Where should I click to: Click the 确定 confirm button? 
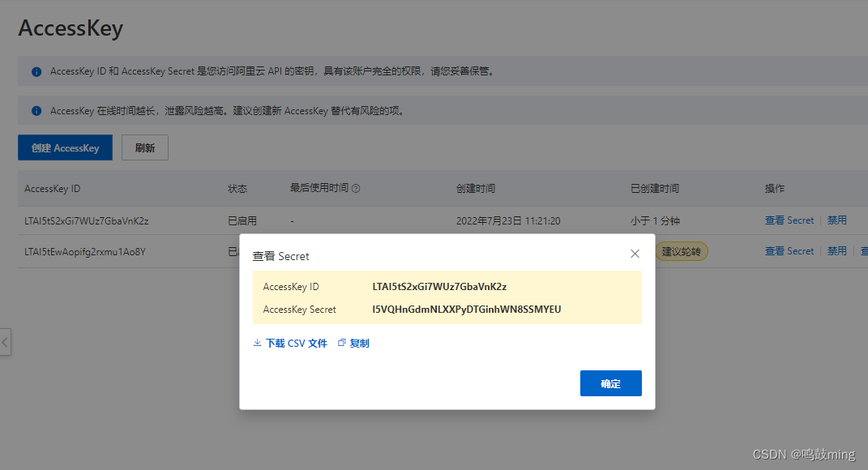click(610, 383)
